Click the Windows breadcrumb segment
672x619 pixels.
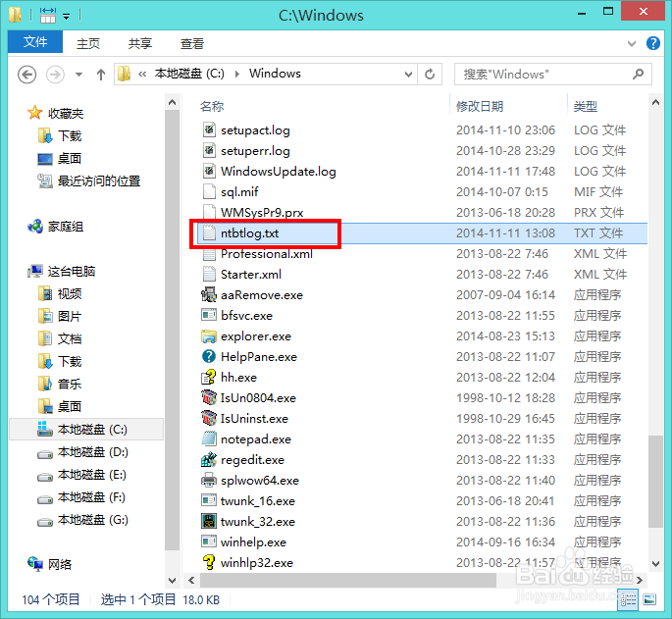(275, 74)
